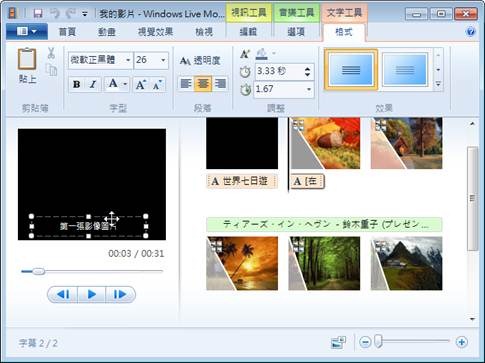The image size is (485, 363).
Task: Open the 視覺效果 Visual Effects tab
Action: pos(155,32)
